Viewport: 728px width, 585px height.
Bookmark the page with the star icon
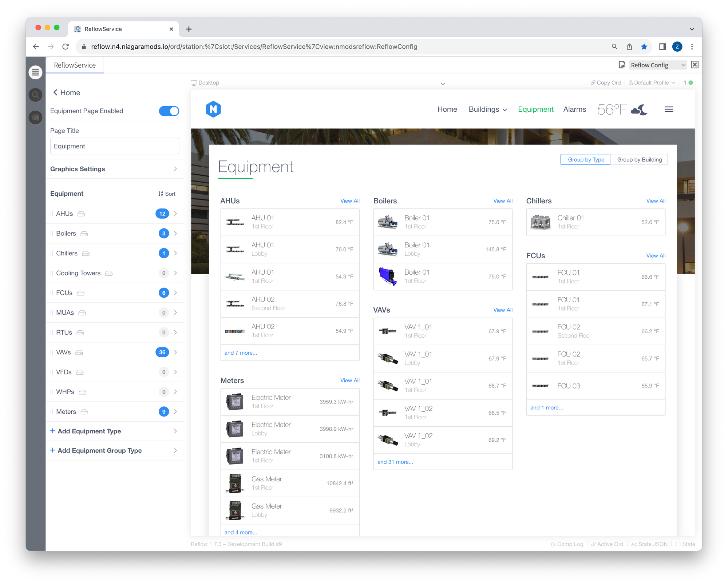[644, 47]
